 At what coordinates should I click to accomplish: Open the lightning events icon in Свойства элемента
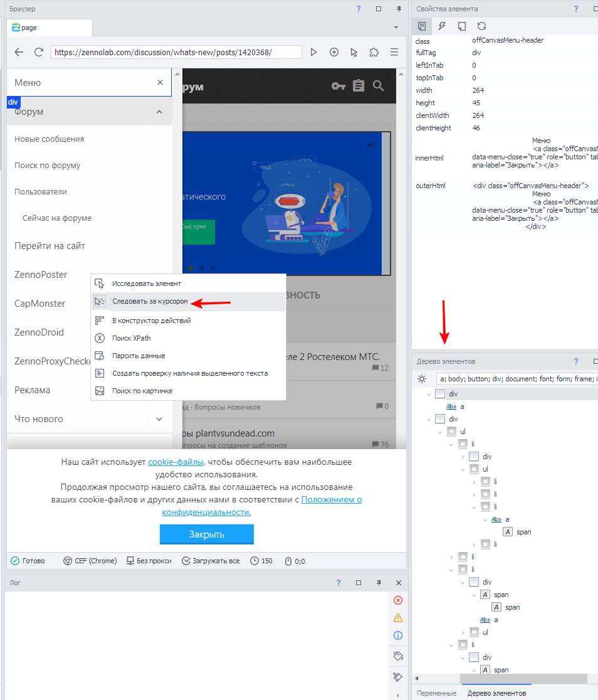pyautogui.click(x=442, y=26)
